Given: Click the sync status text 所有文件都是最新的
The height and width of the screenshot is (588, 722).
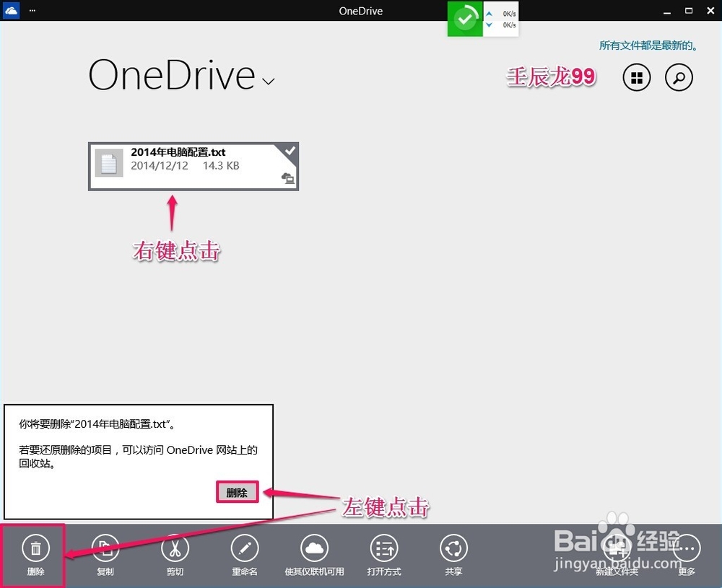Looking at the screenshot, I should click(648, 45).
